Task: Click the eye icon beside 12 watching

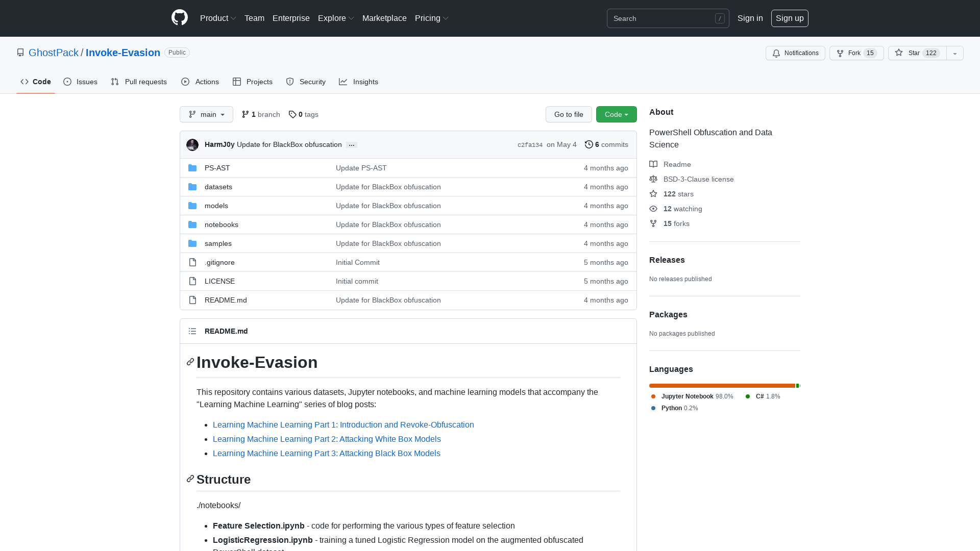Action: point(653,209)
